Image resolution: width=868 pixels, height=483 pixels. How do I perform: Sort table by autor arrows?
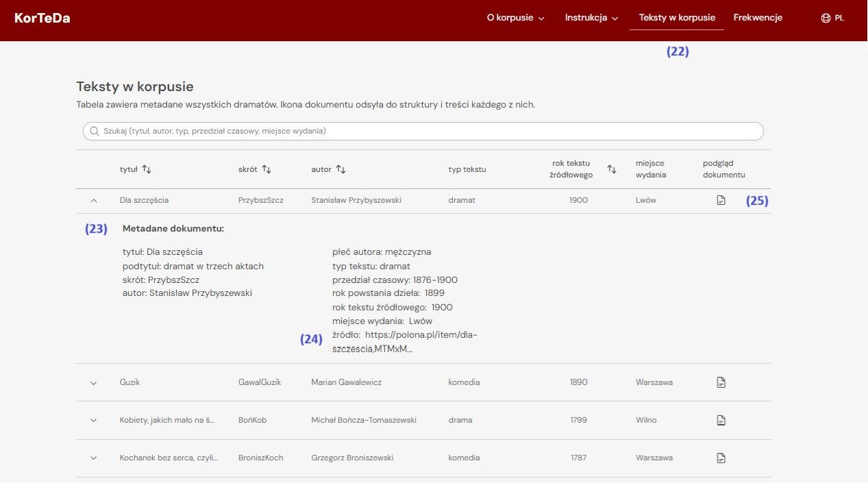tap(340, 169)
